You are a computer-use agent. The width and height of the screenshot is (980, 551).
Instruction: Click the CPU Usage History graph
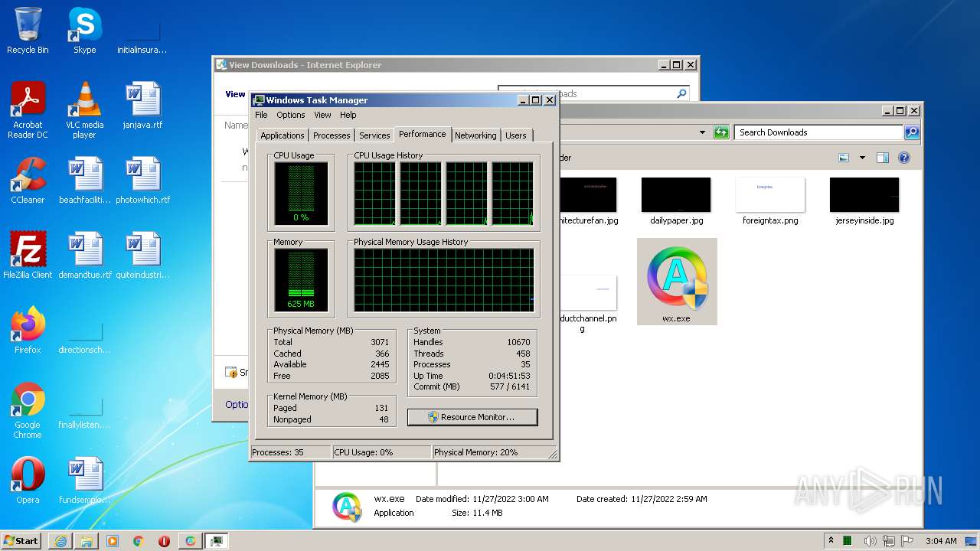coord(443,194)
